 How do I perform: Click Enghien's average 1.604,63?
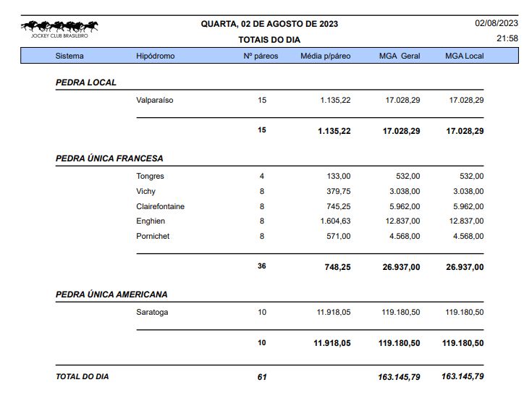[x=335, y=221]
